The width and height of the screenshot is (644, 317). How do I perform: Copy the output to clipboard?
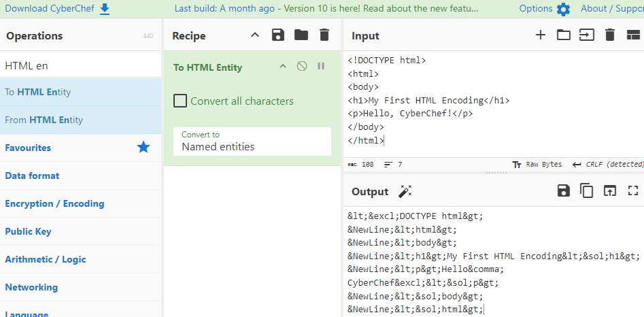(586, 191)
